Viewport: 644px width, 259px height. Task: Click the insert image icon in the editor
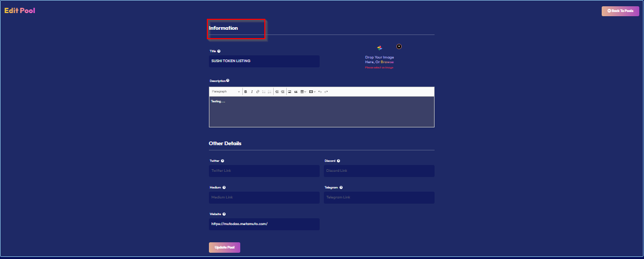289,91
